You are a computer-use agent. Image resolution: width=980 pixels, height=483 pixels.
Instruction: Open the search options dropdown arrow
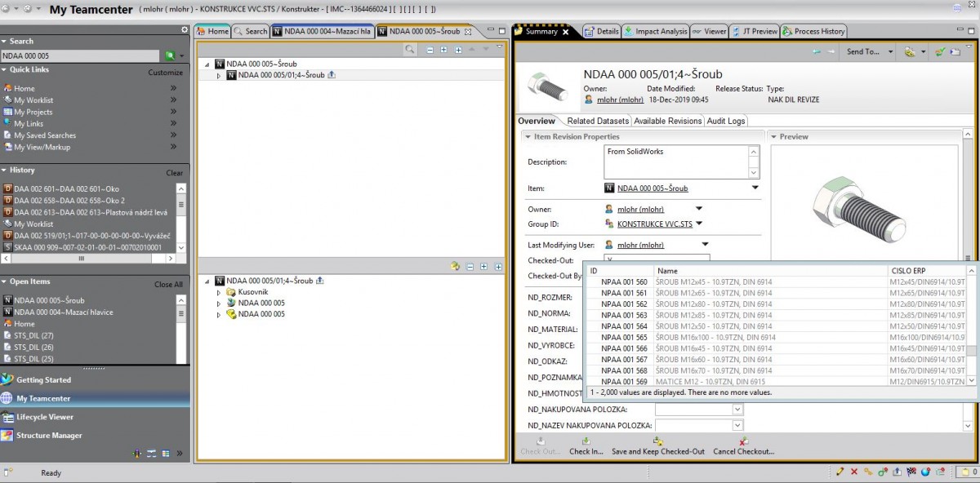181,56
